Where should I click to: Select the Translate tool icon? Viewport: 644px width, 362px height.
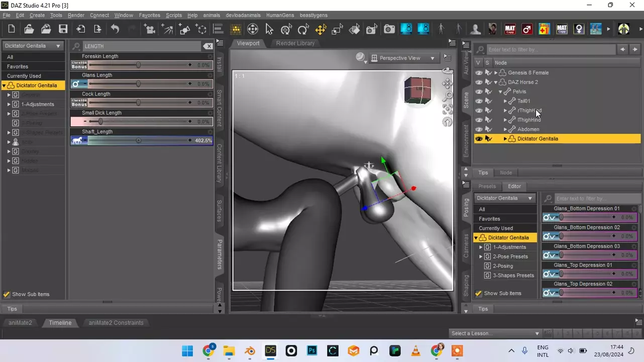coord(320,29)
